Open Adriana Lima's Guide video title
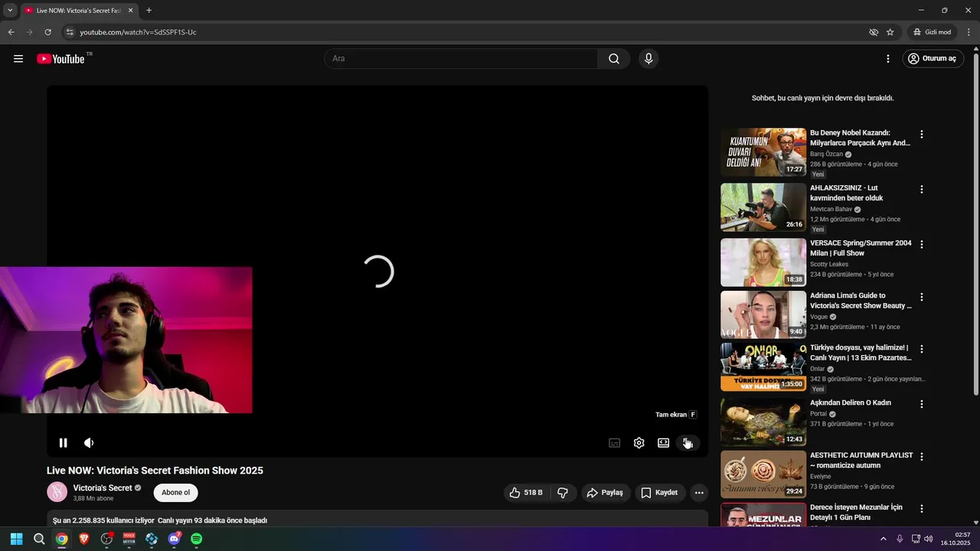This screenshot has height=551, width=980. click(x=861, y=301)
